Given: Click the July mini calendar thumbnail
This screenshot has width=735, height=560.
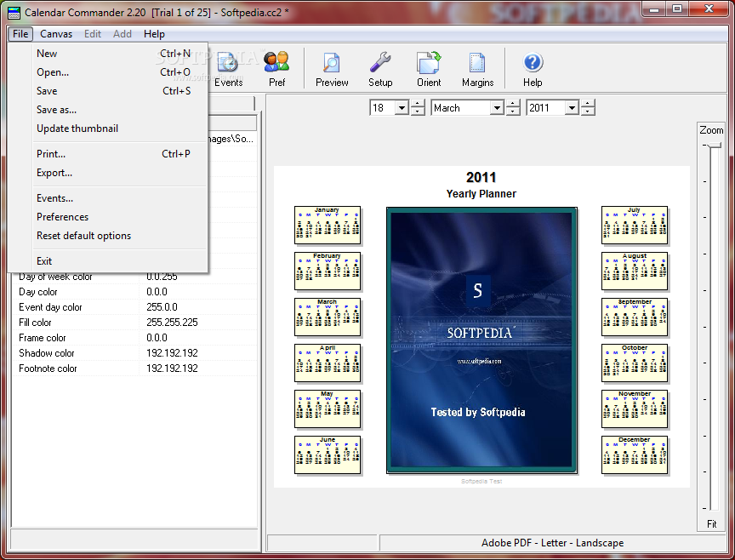Looking at the screenshot, I should click(x=635, y=226).
